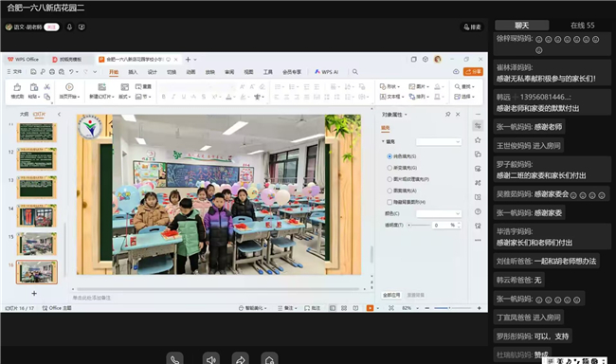Open the 插入 ribbon tab
Image resolution: width=616 pixels, height=364 pixels.
pos(133,72)
